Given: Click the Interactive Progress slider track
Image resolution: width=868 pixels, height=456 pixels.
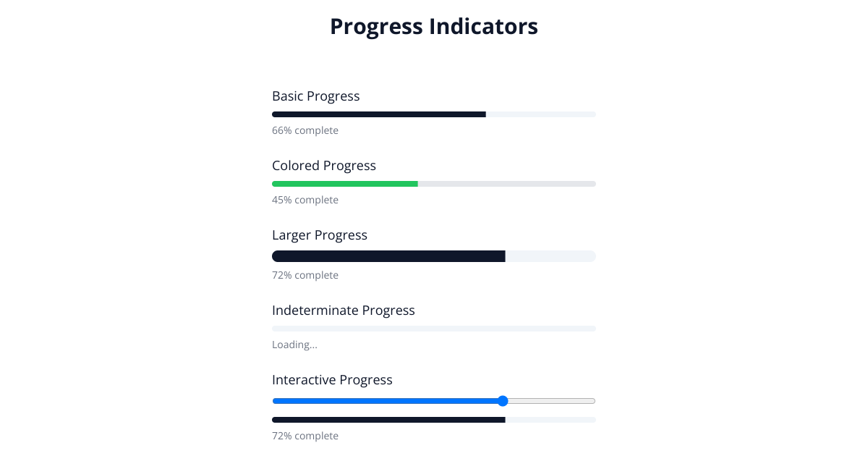Looking at the screenshot, I should pos(434,401).
